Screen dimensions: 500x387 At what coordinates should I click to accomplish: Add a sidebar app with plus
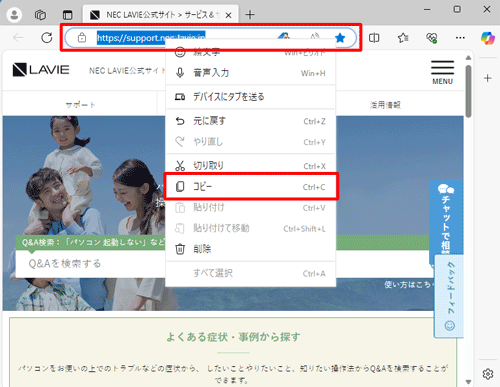(x=488, y=78)
